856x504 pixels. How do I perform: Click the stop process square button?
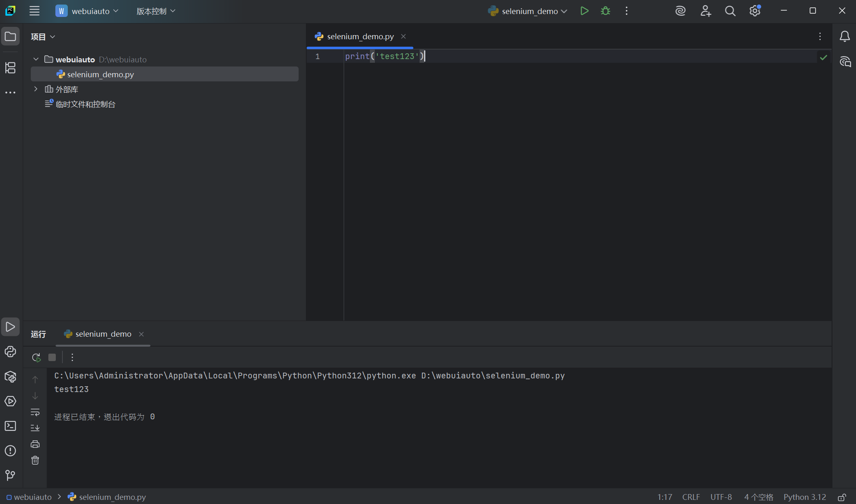pos(52,357)
